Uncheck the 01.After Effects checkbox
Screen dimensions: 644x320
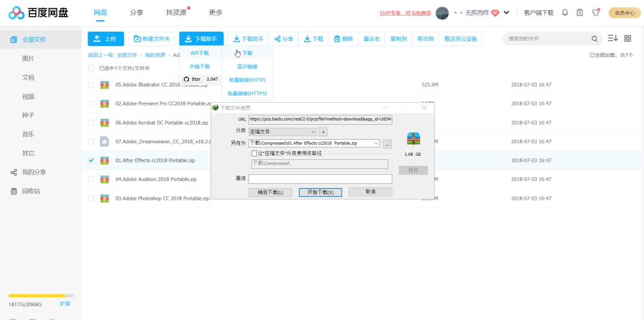pyautogui.click(x=91, y=161)
